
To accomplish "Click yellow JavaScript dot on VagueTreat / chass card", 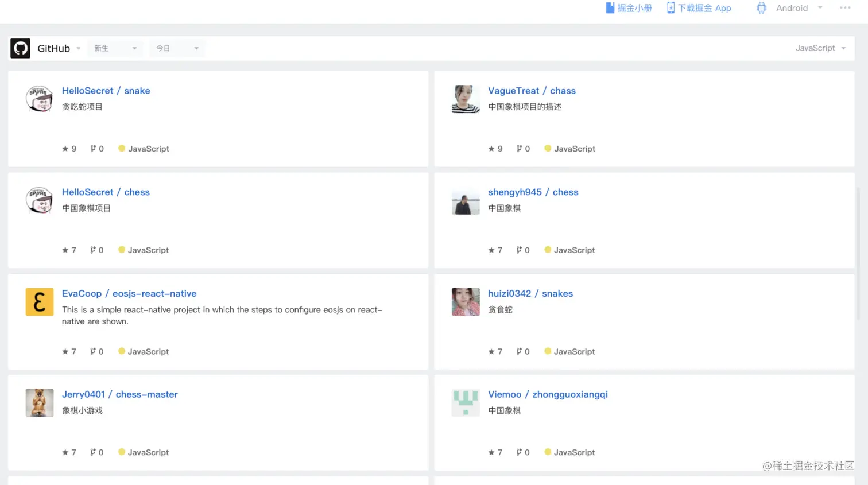I will [x=548, y=148].
